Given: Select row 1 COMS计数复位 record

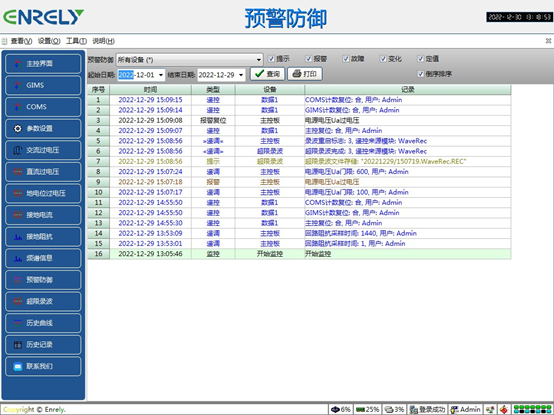Looking at the screenshot, I should pyautogui.click(x=299, y=100).
